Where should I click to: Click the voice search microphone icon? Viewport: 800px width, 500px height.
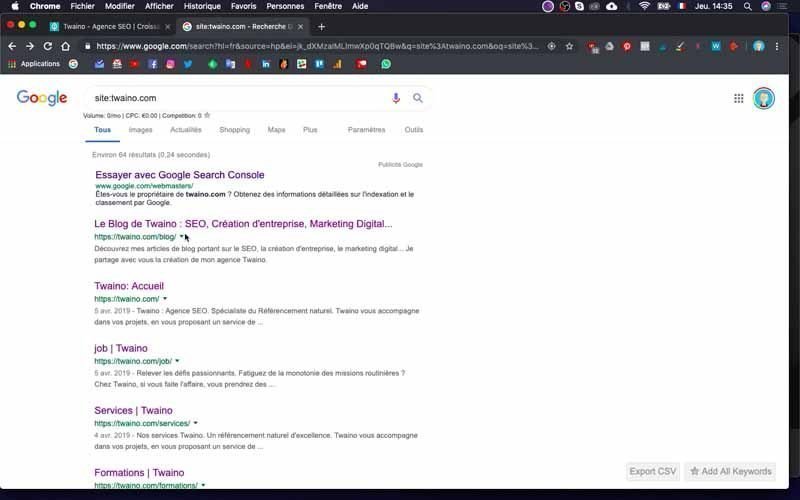396,98
